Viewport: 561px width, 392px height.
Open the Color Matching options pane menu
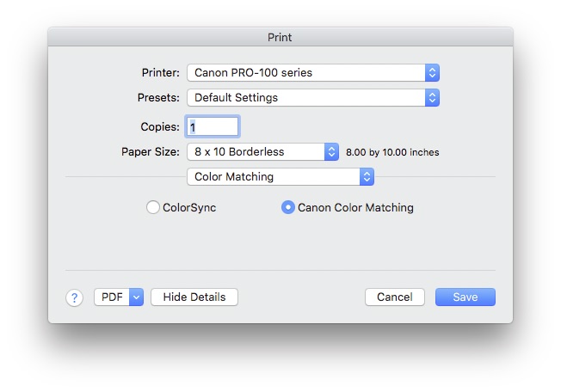273,177
